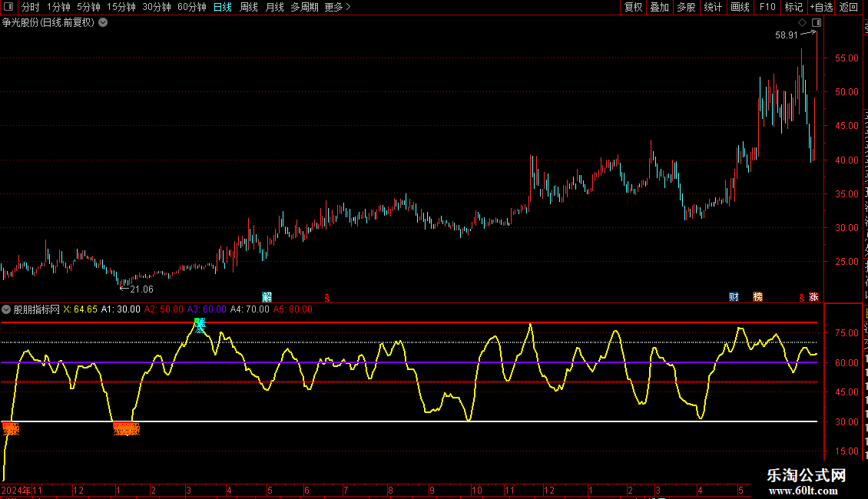The height and width of the screenshot is (499, 868).
Task: Click the 58.91 high price label
Action: [x=787, y=35]
